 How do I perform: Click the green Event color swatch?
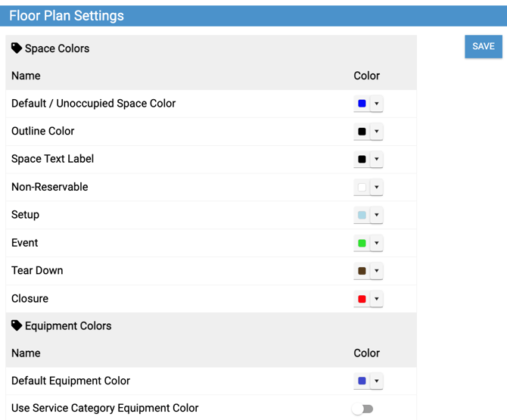pyautogui.click(x=362, y=243)
